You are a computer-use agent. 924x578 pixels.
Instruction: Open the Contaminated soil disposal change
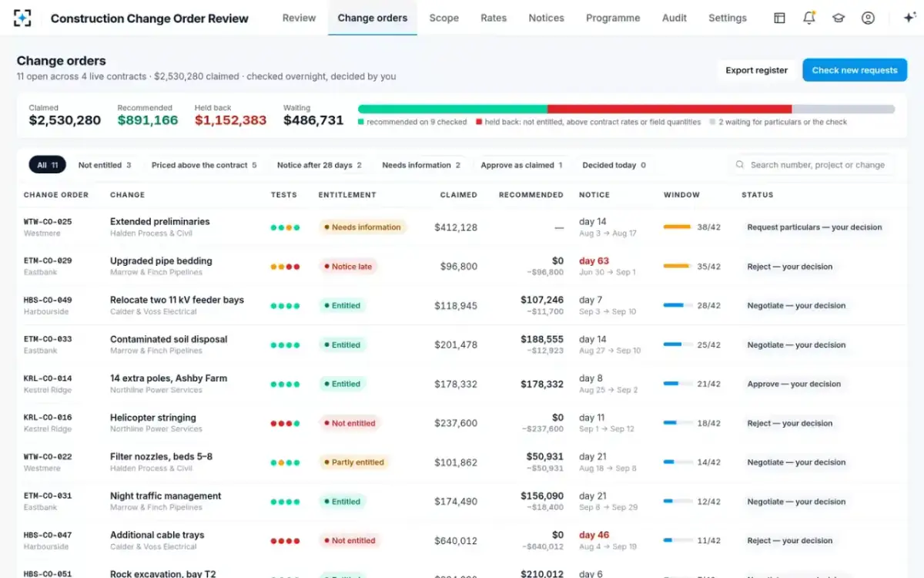(169, 339)
